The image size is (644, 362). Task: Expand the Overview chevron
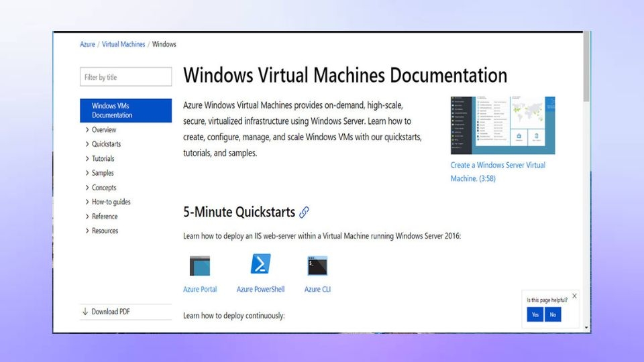(x=87, y=129)
